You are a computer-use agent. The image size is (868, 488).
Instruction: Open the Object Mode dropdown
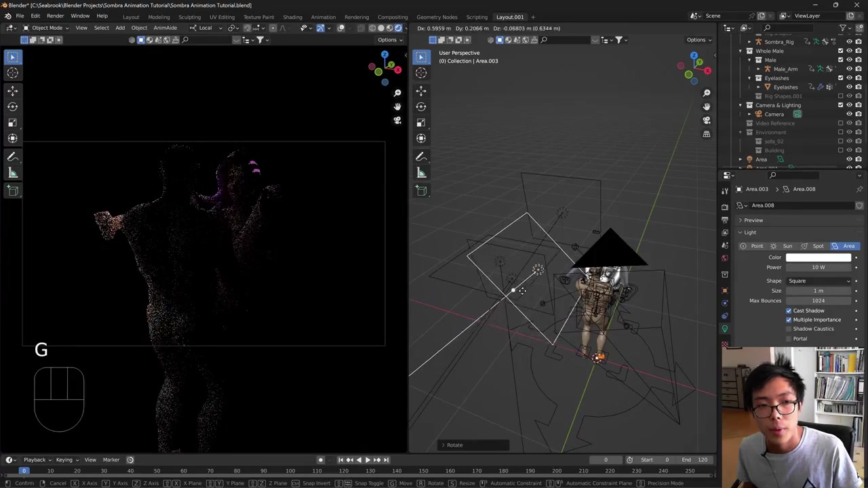[45, 28]
